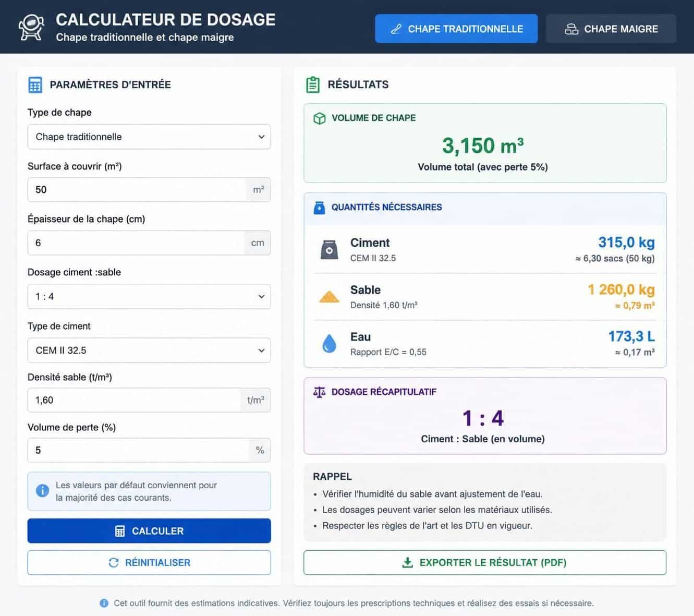Click the 315,0 kg cement quantity
694x616 pixels.
(x=626, y=243)
